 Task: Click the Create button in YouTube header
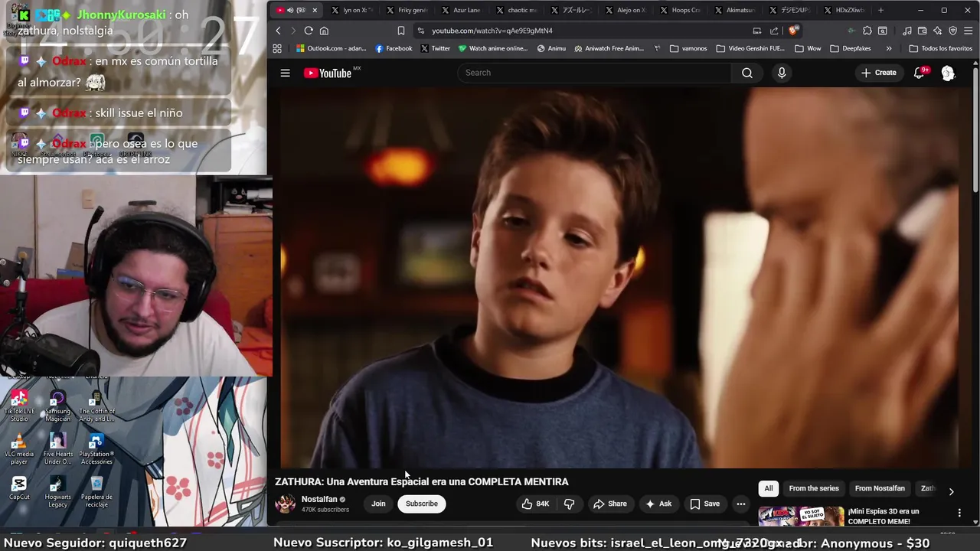pos(878,73)
